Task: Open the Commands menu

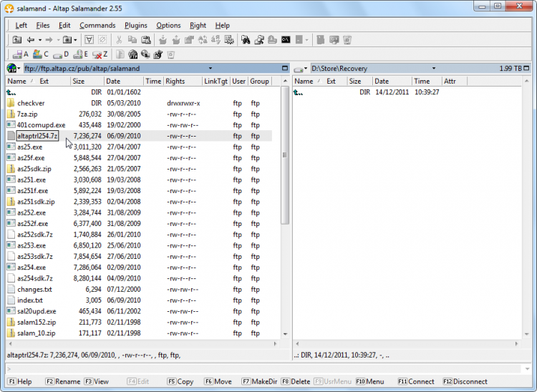Action: click(x=97, y=25)
